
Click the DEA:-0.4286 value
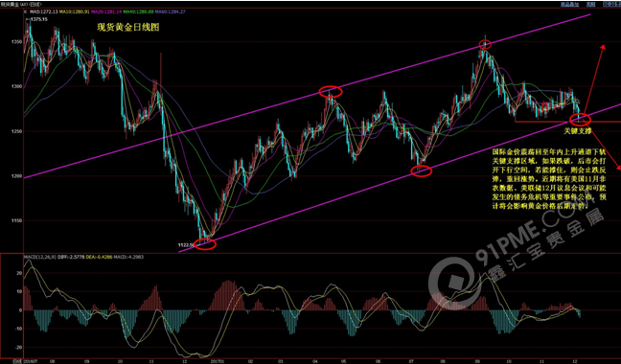click(x=99, y=257)
